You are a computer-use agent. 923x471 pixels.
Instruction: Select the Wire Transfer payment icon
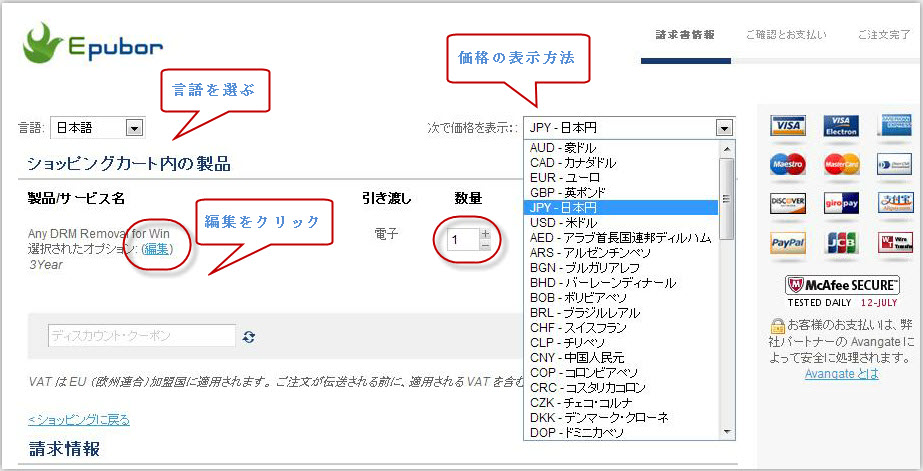pos(894,243)
